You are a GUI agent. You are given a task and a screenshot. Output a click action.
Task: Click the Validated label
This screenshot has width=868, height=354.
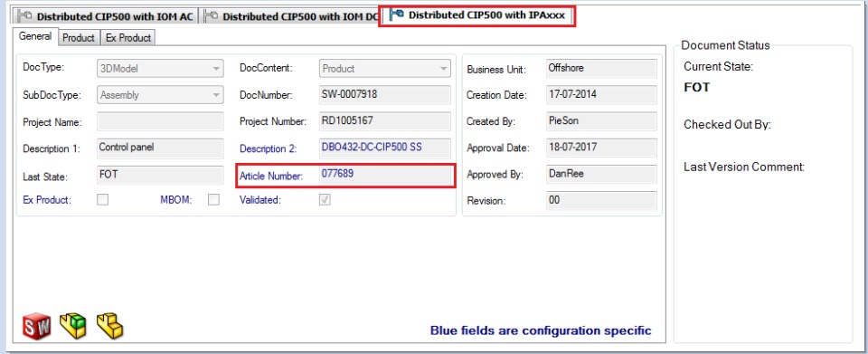pos(260,200)
